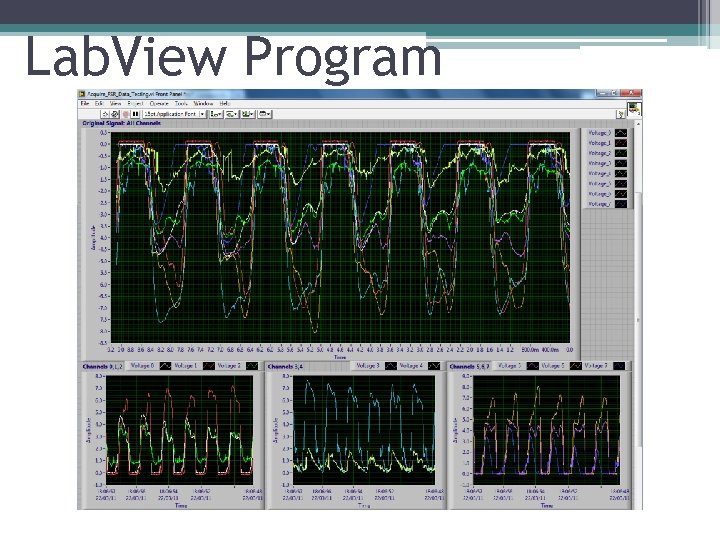Image resolution: width=720 pixels, height=540 pixels.
Task: Click the 'Channels 0,1,2' graph label
Action: click(102, 366)
